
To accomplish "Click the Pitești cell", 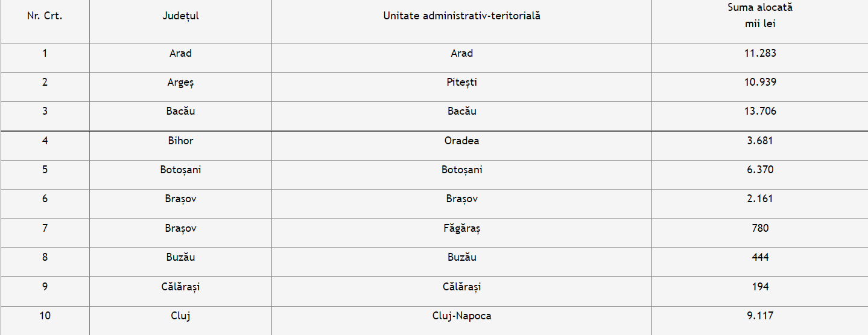I will [461, 82].
